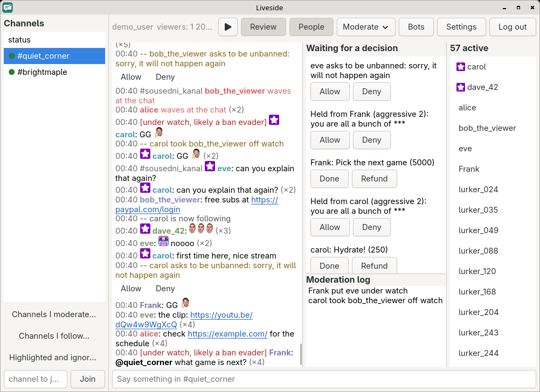Open the Channels I moderate list

tap(54, 314)
